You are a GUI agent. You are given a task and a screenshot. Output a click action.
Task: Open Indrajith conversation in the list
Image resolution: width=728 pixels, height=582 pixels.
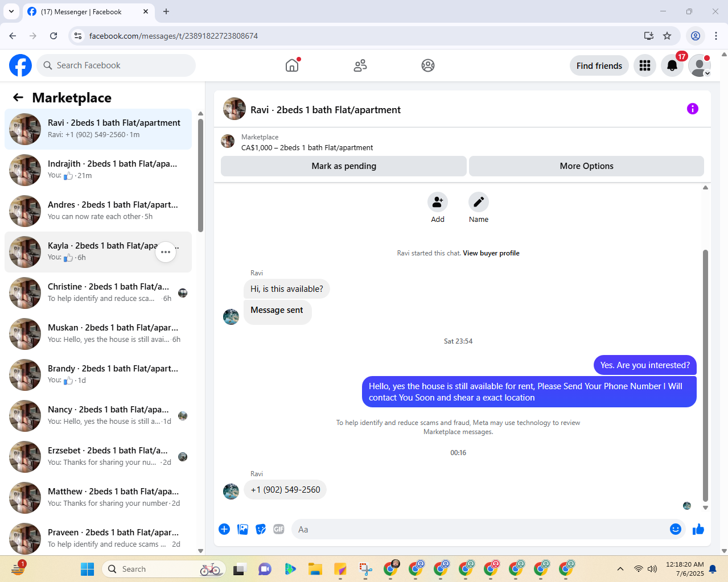(x=98, y=170)
